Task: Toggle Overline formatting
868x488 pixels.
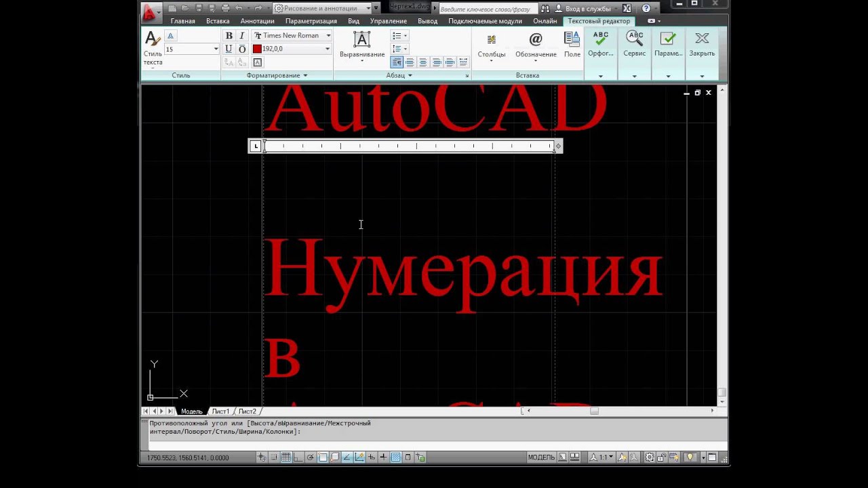Action: pos(242,49)
